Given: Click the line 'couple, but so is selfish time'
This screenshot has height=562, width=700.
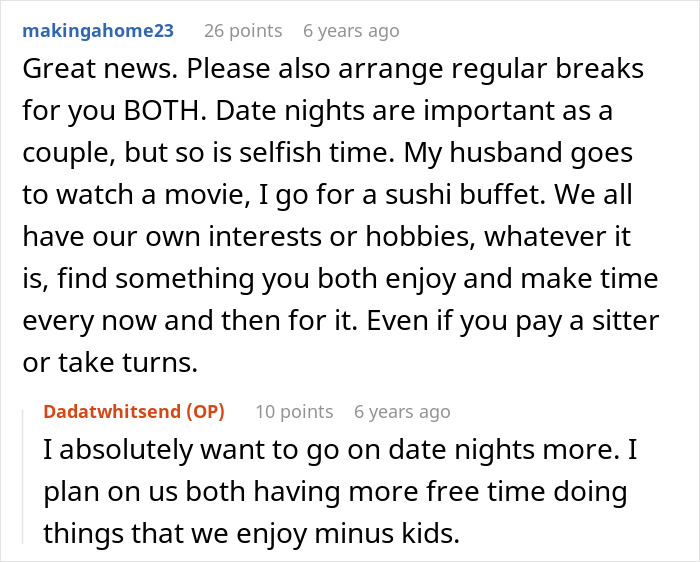Looking at the screenshot, I should tap(327, 153).
